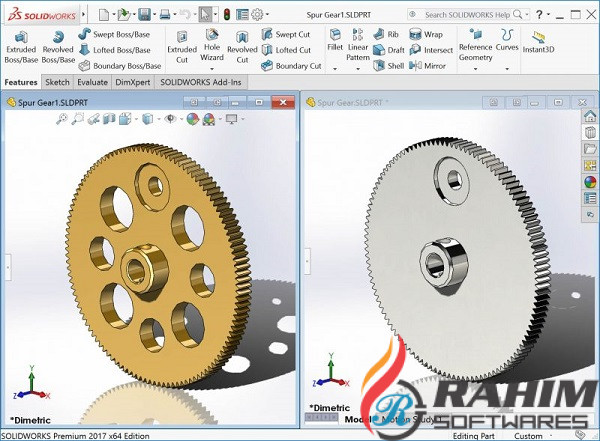Select the Extruded Boss/Base tool
600x441 pixels.
[21, 47]
